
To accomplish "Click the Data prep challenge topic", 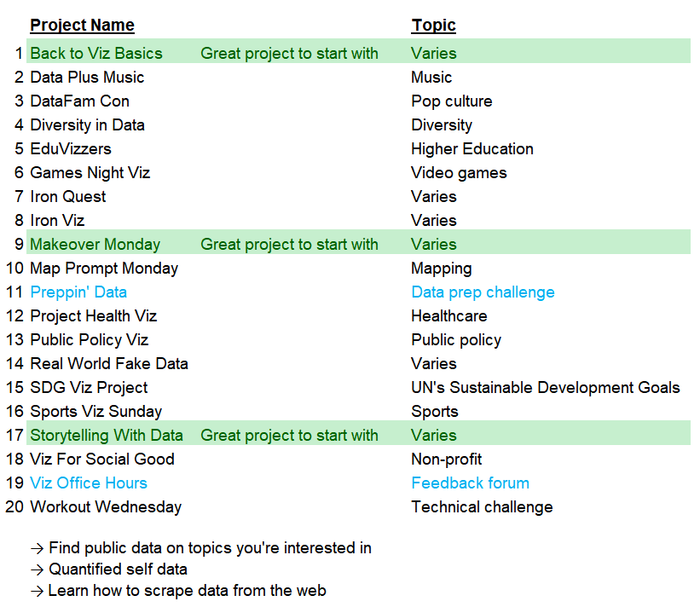I will 483,292.
